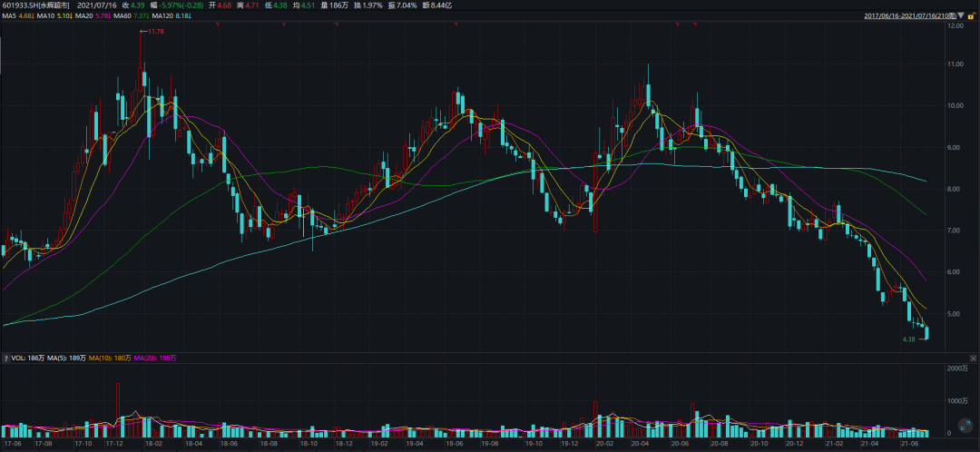The image size is (980, 452).
Task: Click the 2000万 volume axis label
Action: click(955, 368)
